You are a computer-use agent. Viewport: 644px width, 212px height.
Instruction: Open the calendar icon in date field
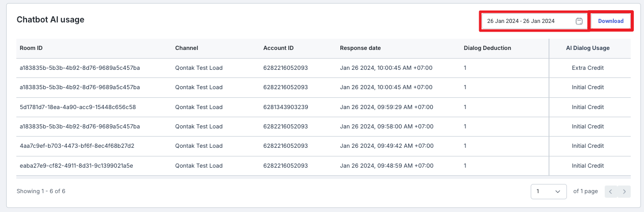pyautogui.click(x=579, y=21)
